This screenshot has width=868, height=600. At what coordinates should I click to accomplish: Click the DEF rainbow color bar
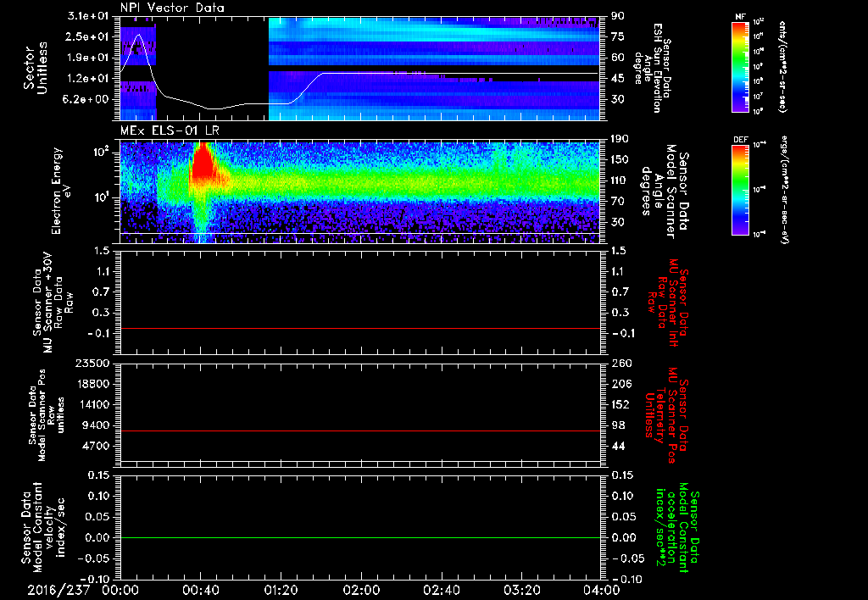click(741, 189)
